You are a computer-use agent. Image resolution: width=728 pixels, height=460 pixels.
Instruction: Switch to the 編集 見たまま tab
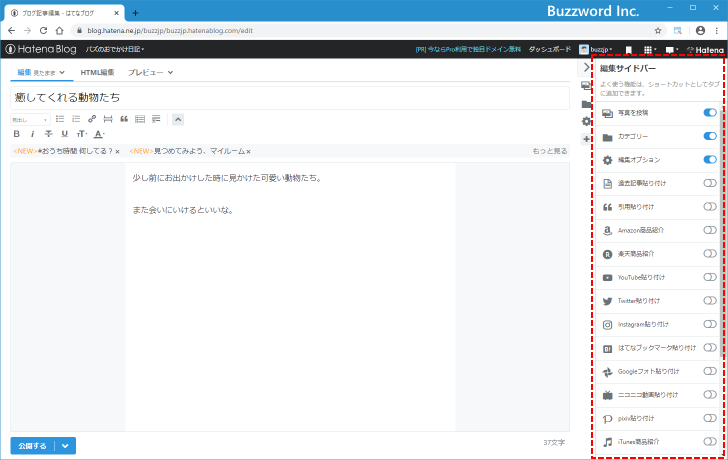[41, 72]
